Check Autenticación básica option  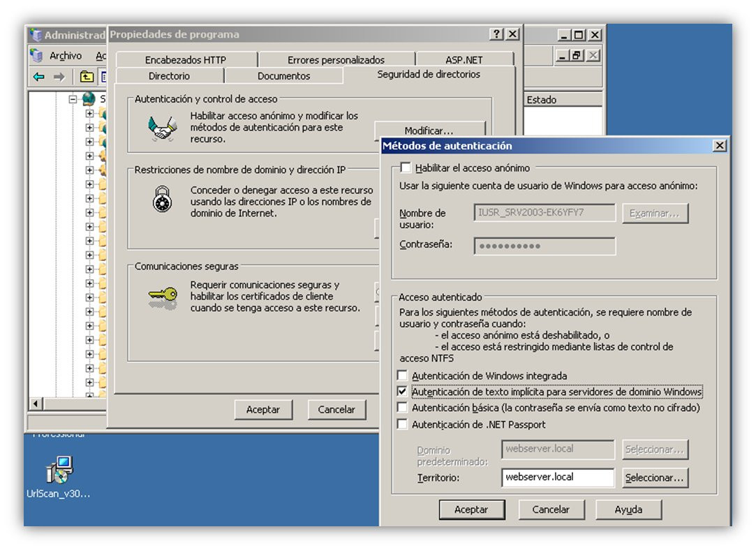click(x=402, y=408)
